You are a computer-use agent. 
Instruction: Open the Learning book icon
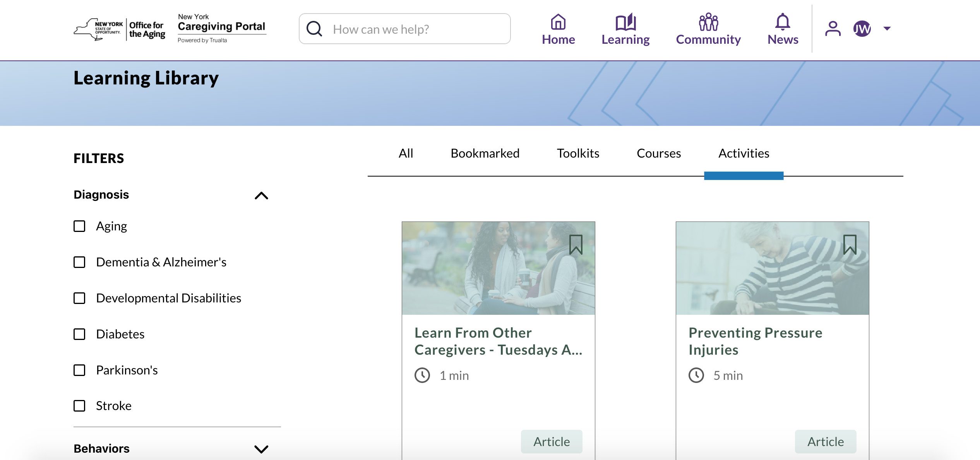coord(625,22)
